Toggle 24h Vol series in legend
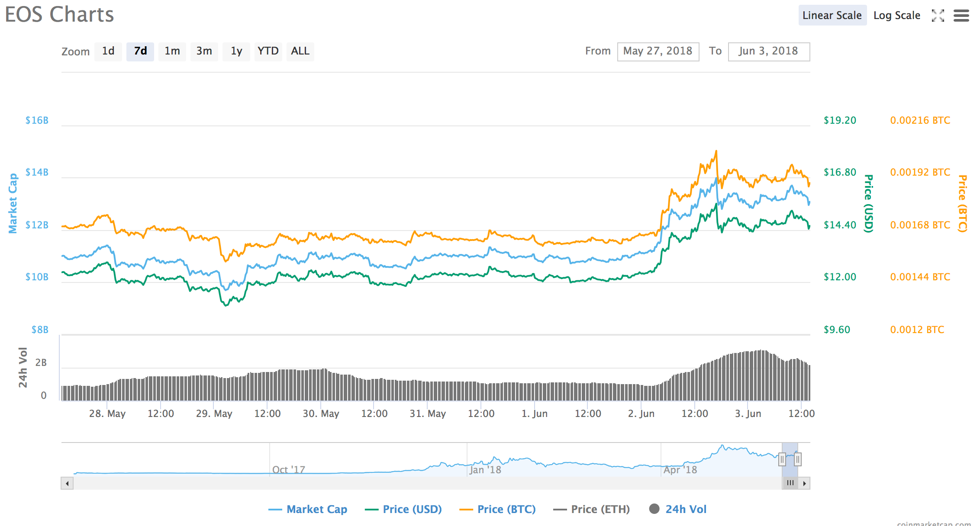Image resolution: width=980 pixels, height=526 pixels. click(x=678, y=509)
